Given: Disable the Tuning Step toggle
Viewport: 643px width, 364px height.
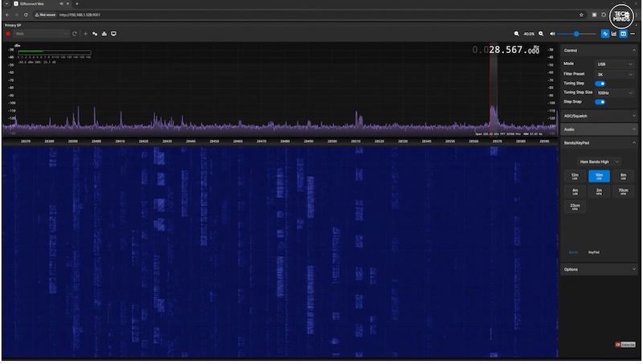Looking at the screenshot, I should pyautogui.click(x=600, y=83).
